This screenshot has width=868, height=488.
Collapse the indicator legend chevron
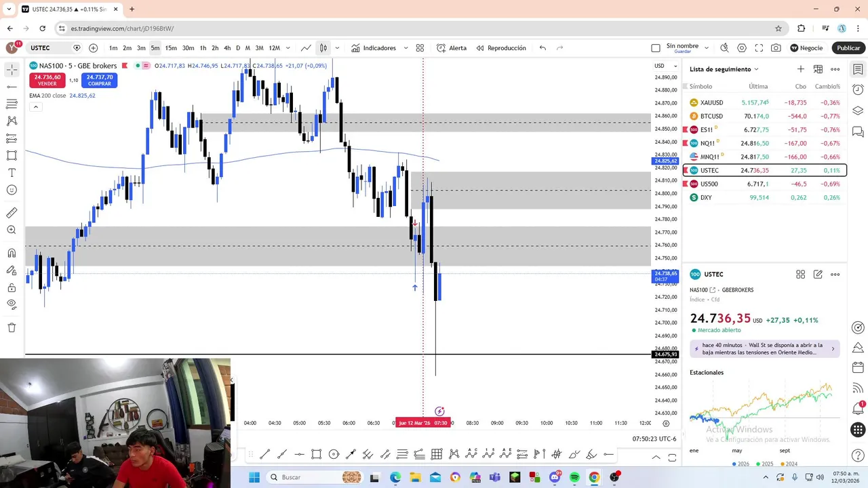pyautogui.click(x=35, y=107)
